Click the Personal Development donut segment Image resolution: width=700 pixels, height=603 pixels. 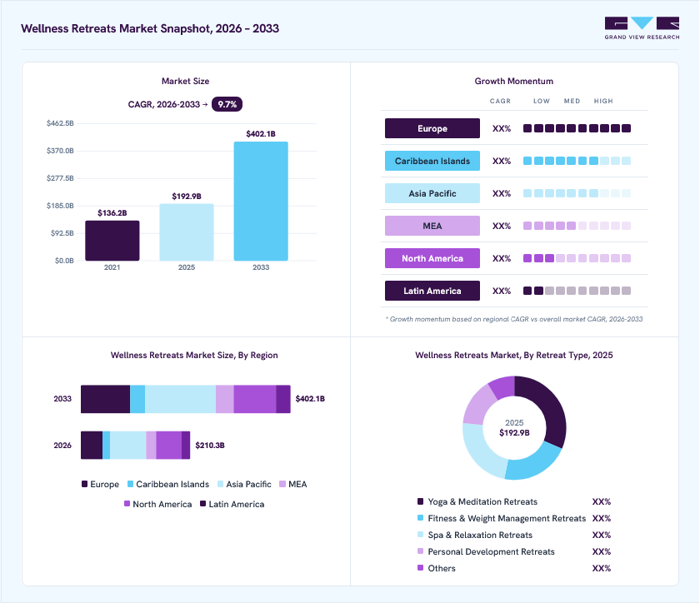tap(479, 406)
